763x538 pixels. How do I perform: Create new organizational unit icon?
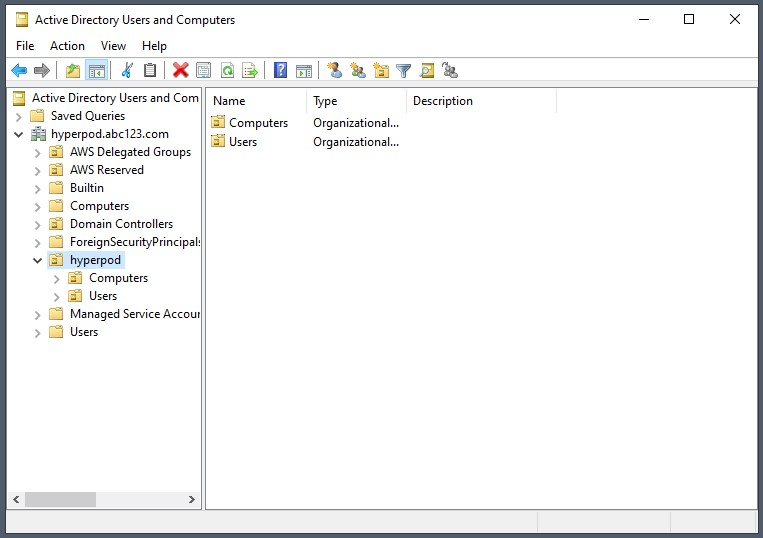click(381, 71)
